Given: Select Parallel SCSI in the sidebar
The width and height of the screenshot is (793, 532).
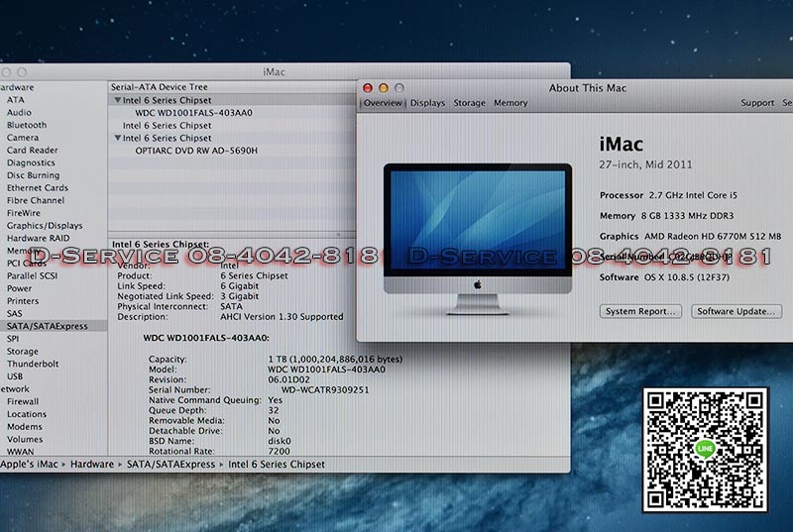Looking at the screenshot, I should (x=33, y=275).
